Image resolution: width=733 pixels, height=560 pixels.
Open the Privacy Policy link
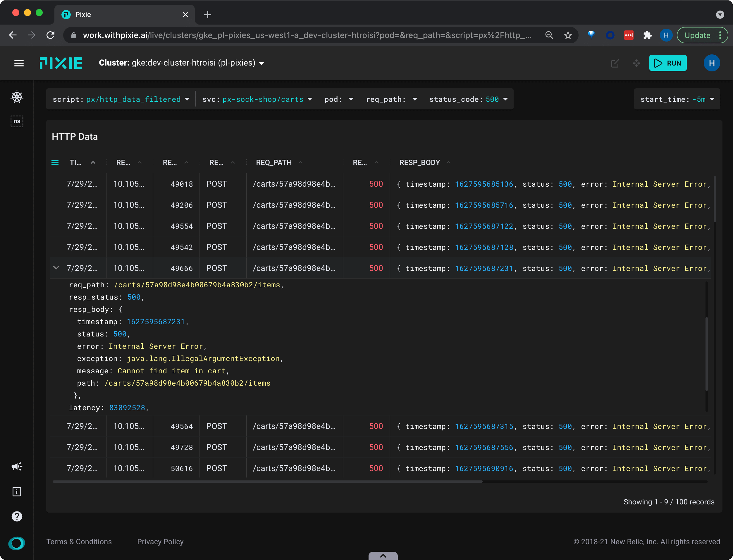[x=160, y=542]
